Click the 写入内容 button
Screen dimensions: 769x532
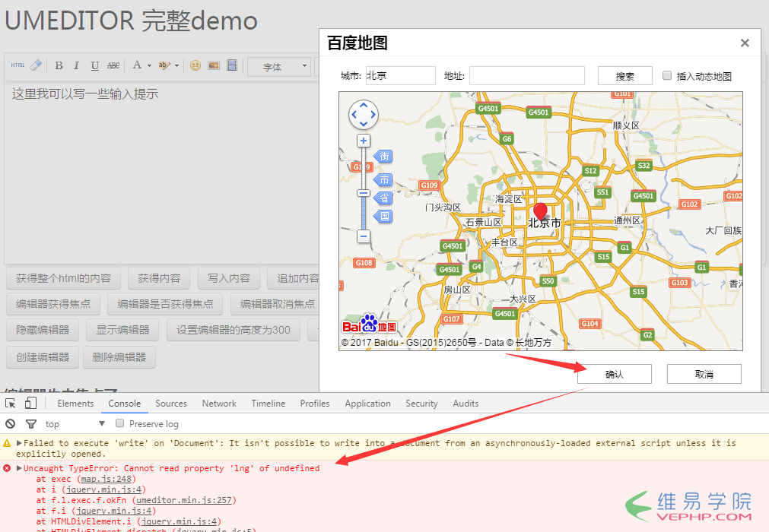228,278
